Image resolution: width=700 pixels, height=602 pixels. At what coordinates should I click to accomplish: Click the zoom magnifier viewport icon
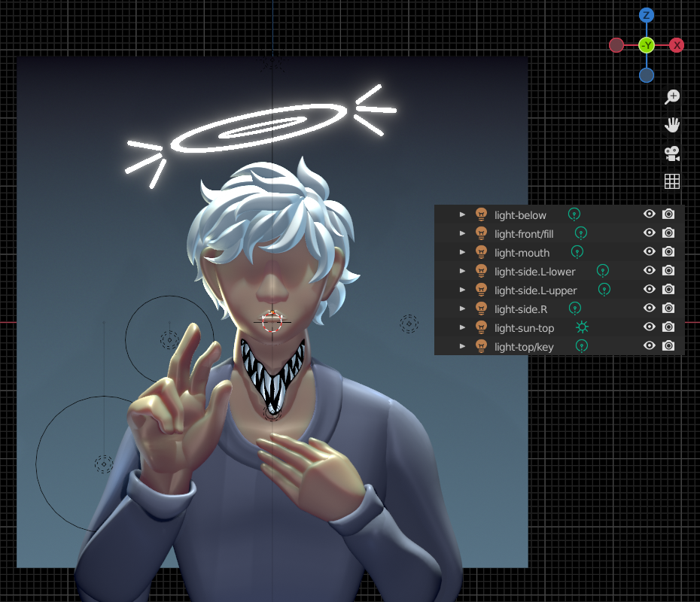tap(672, 97)
